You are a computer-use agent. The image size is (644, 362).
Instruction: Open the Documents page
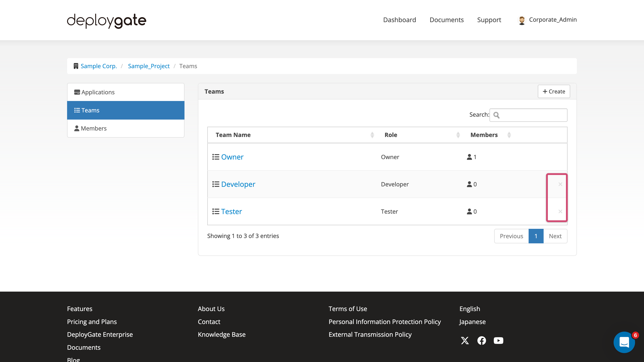point(447,20)
